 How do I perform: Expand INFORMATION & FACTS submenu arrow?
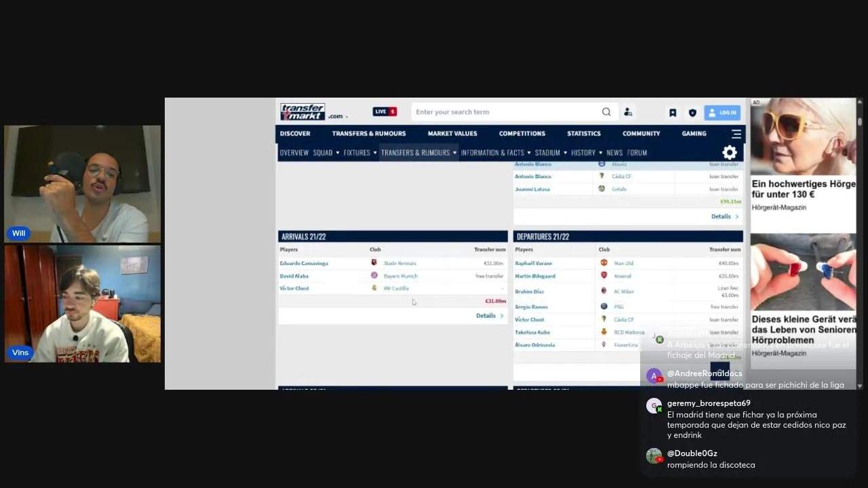pyautogui.click(x=529, y=152)
